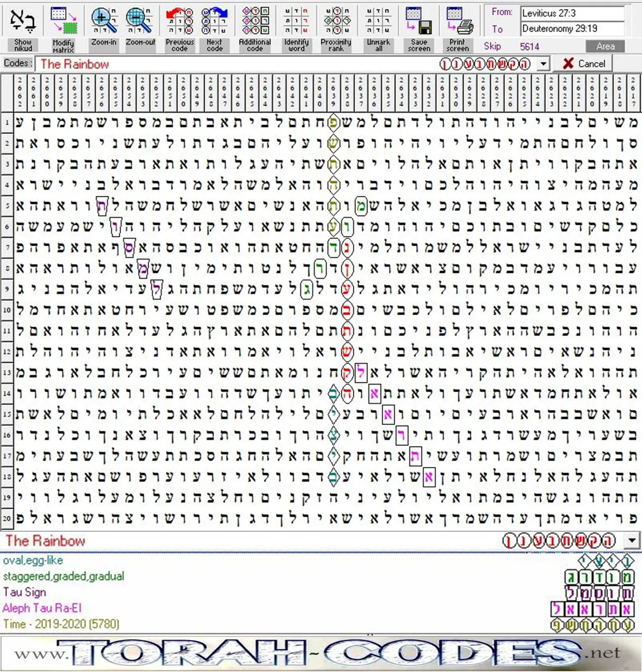The height and width of the screenshot is (672, 642).
Task: Select 'Tau Sign' legend entry
Action: (25, 592)
